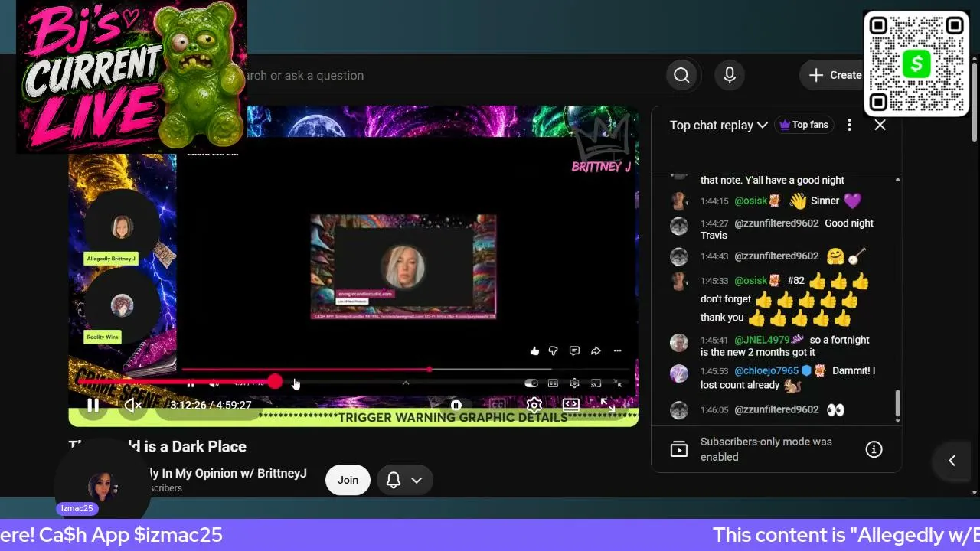Screen dimensions: 980x551
Task: Enter fullscreen on the outer player
Action: [x=607, y=406]
